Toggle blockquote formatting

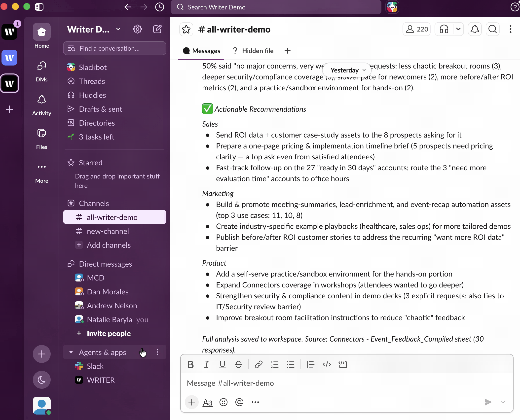pyautogui.click(x=311, y=364)
